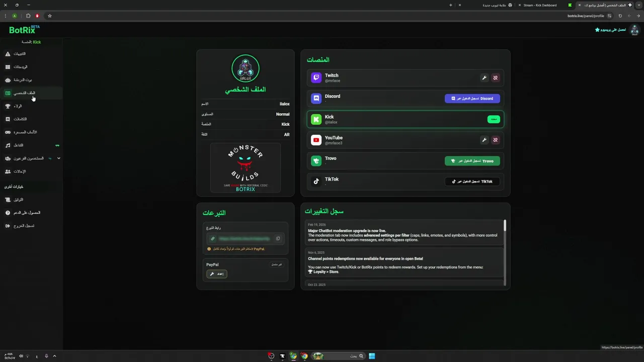Image resolution: width=644 pixels, height=362 pixels.
Task: Click the volume icon in system tray
Action: (21, 356)
